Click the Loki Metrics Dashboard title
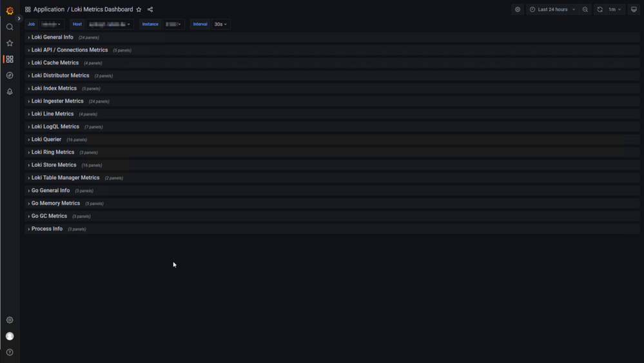The width and height of the screenshot is (644, 363). point(102,10)
